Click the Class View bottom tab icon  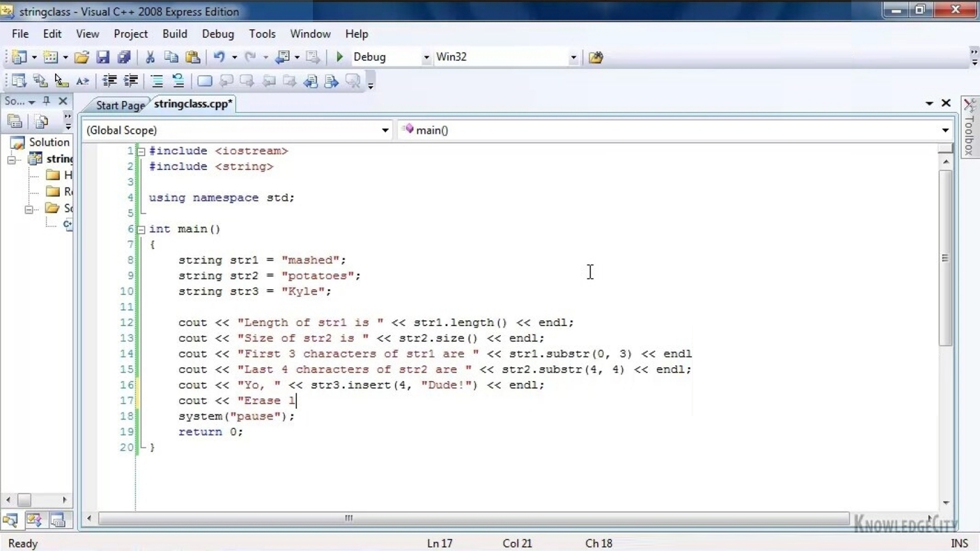pos(34,520)
